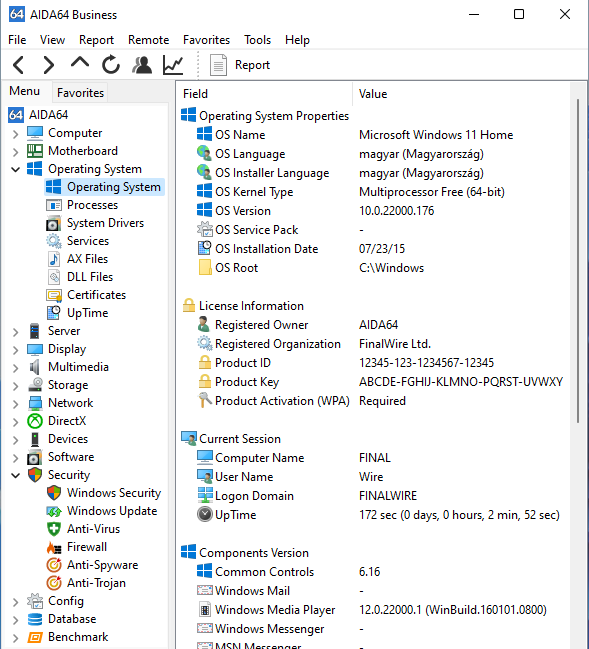
Task: Expand the Benchmark tree node
Action: tap(16, 637)
